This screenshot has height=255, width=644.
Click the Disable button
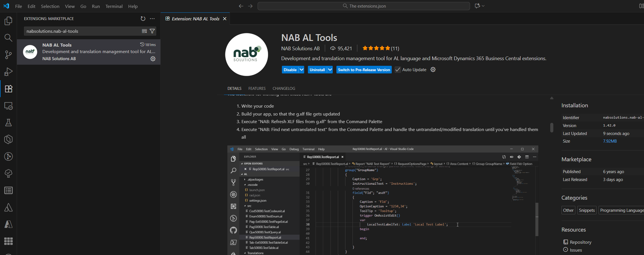290,70
